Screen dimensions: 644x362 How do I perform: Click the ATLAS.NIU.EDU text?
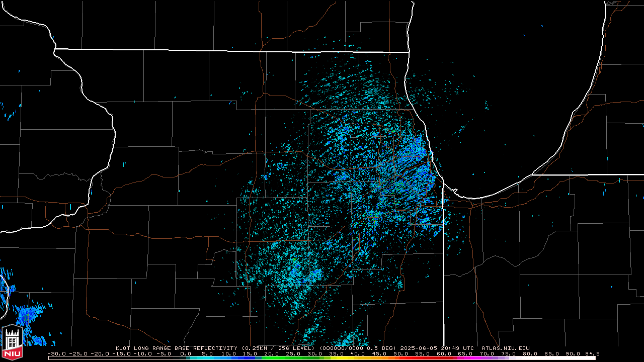click(x=505, y=348)
